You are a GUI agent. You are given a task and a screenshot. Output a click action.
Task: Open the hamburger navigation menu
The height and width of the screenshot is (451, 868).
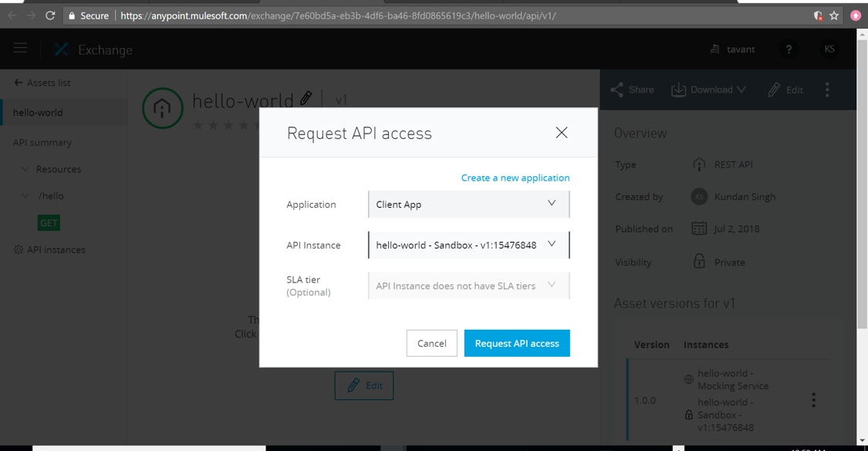point(21,49)
